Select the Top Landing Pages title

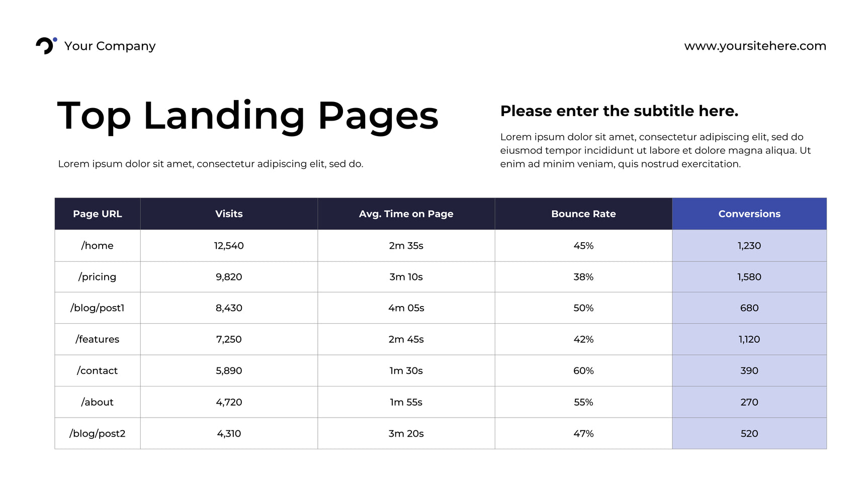point(247,116)
